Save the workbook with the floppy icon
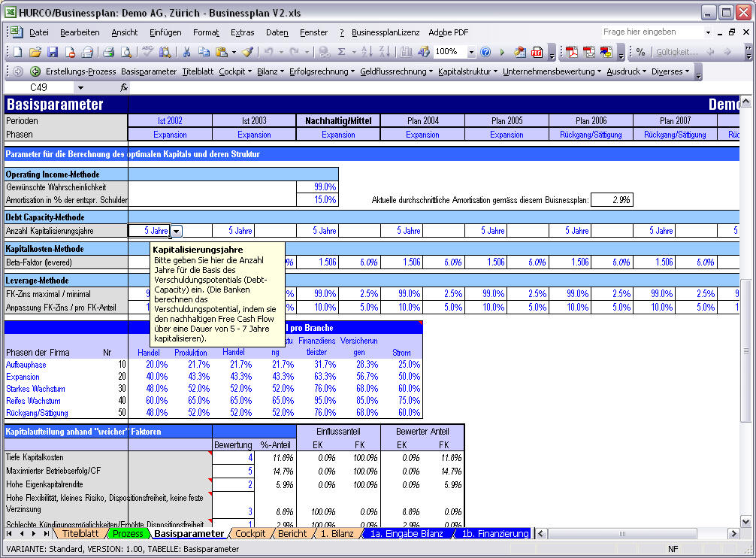The image size is (756, 558). pos(52,52)
